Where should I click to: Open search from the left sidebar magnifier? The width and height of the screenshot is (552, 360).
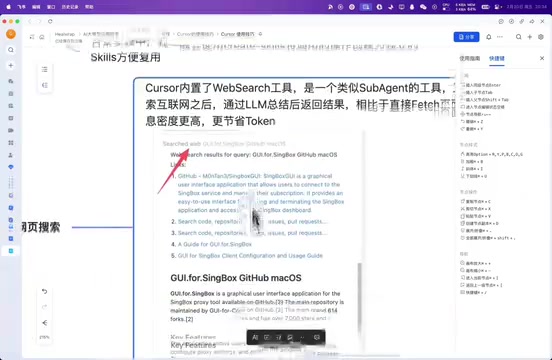[11, 50]
